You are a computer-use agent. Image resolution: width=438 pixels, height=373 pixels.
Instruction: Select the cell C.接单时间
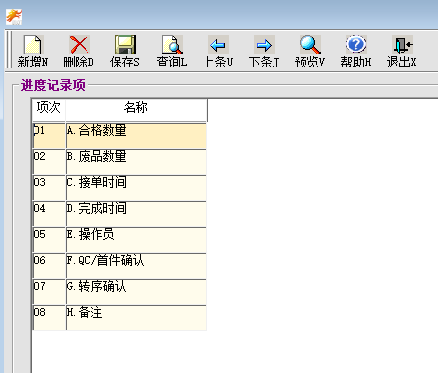136,188
